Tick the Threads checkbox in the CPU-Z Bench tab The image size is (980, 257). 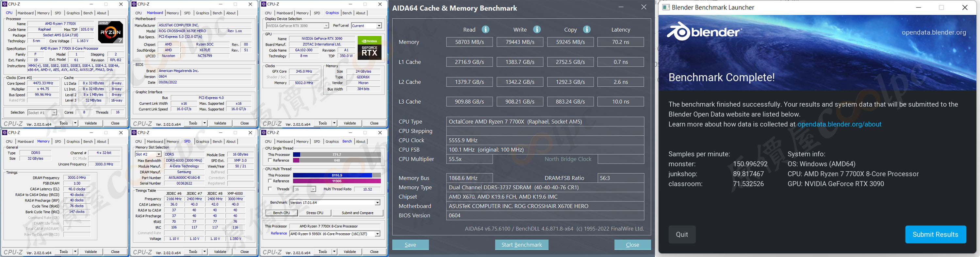pyautogui.click(x=270, y=189)
